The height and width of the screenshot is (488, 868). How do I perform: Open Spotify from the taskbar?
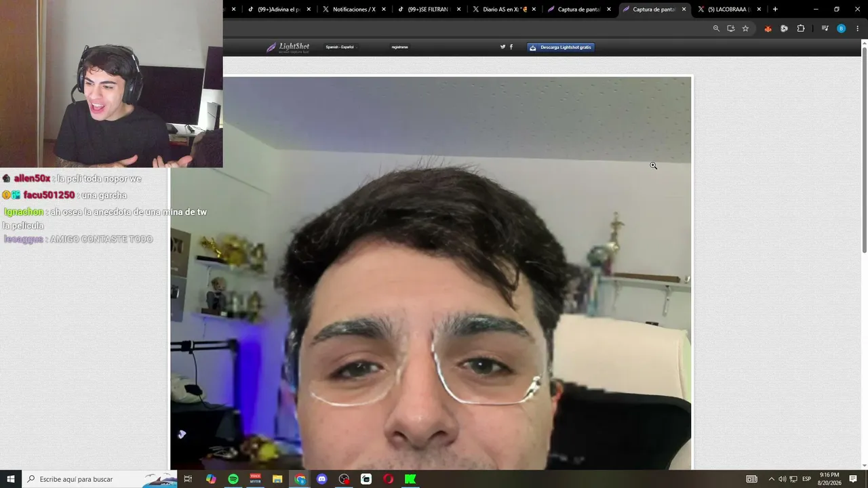tap(233, 479)
